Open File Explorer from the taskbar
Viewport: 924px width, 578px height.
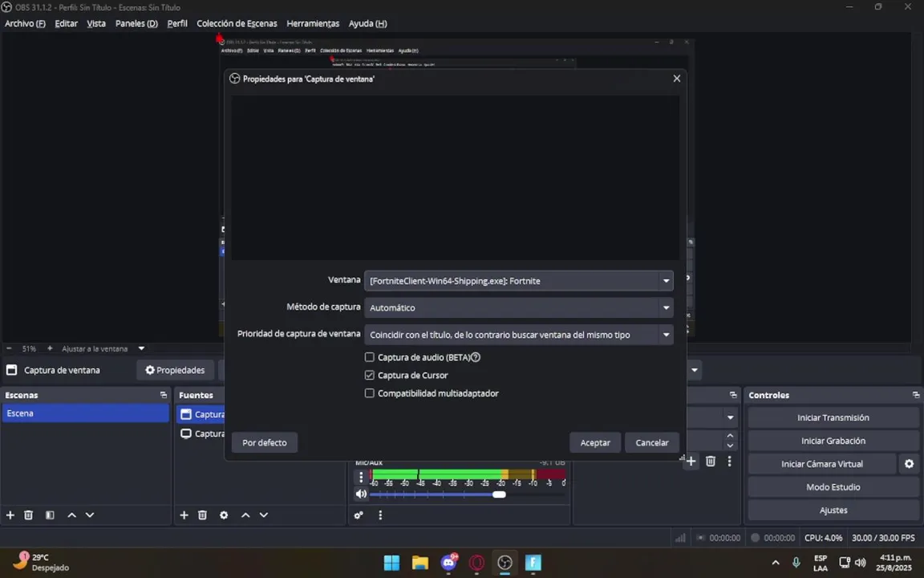coord(420,563)
